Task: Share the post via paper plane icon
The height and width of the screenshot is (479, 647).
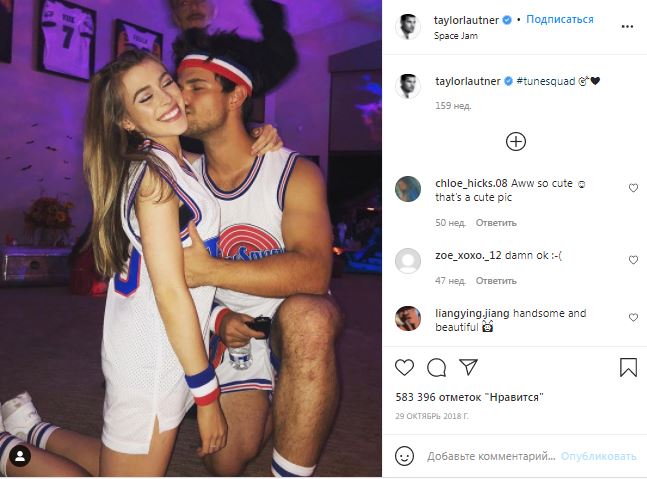Action: pos(467,367)
